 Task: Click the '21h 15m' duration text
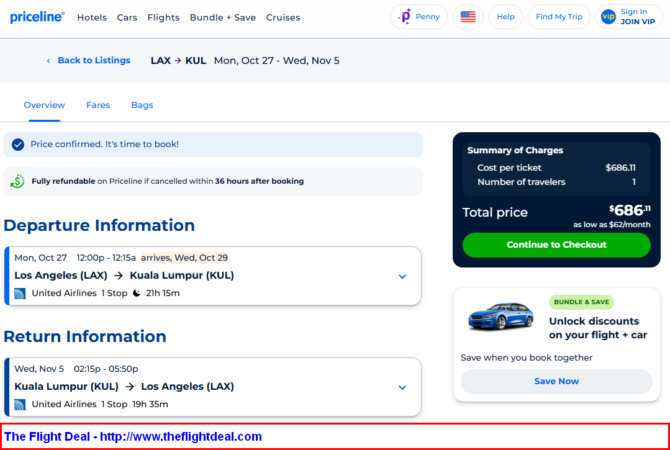pos(163,293)
